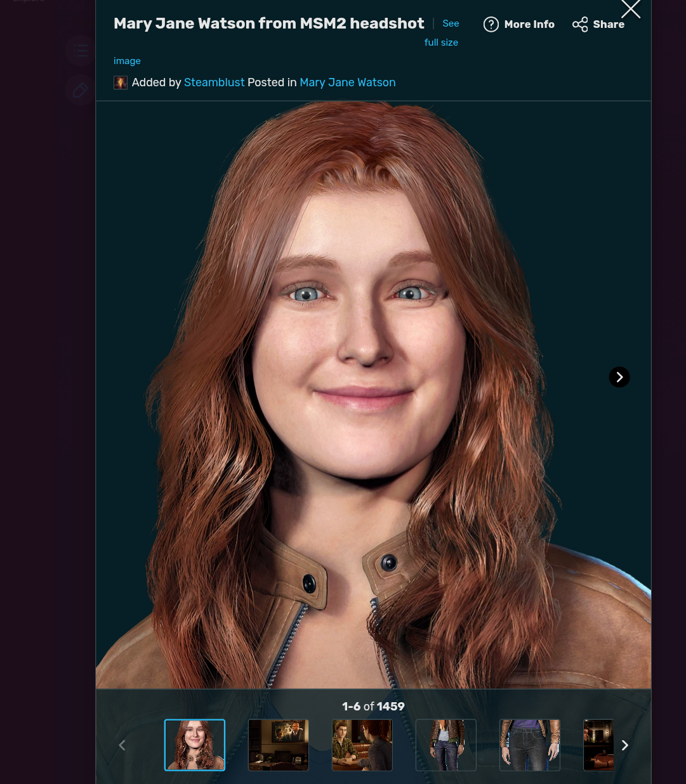Click the More Info question mark icon
Viewport: 686px width, 784px height.
click(x=491, y=24)
